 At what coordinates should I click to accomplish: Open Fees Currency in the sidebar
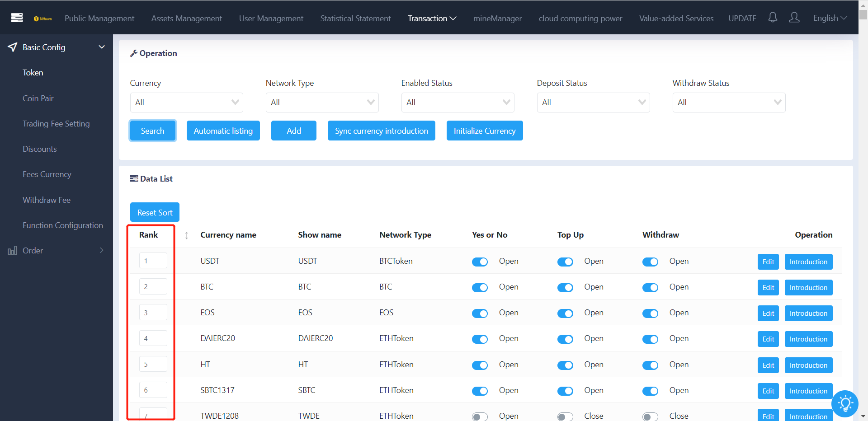pos(47,174)
